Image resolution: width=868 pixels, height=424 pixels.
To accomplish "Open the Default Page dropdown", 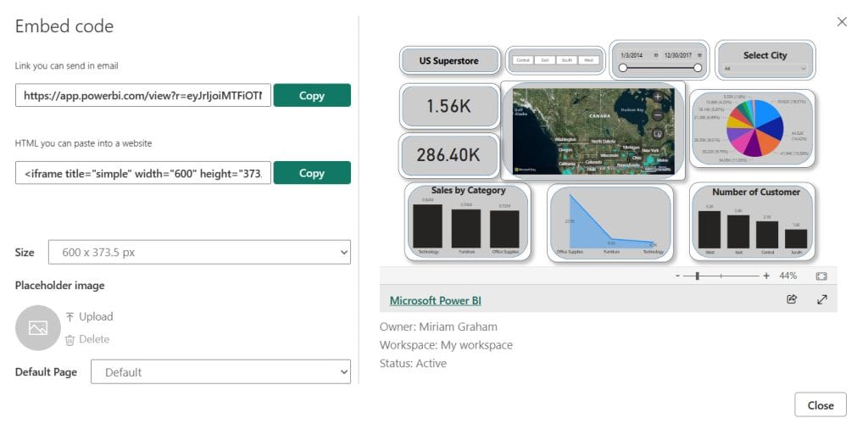I will (220, 372).
